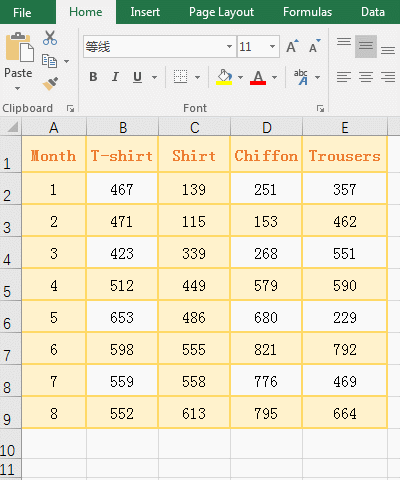This screenshot has height=480, width=400.
Task: Switch to the Page Layout tab
Action: coord(221,12)
